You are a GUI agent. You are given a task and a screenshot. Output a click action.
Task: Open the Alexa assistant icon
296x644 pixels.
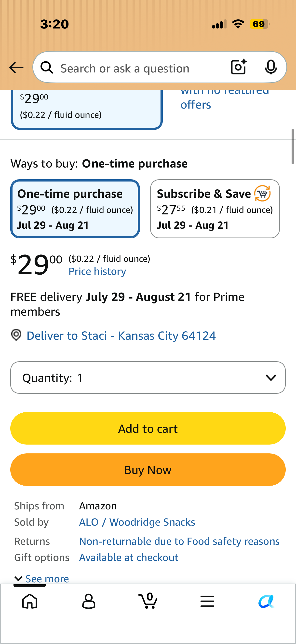[x=266, y=601]
